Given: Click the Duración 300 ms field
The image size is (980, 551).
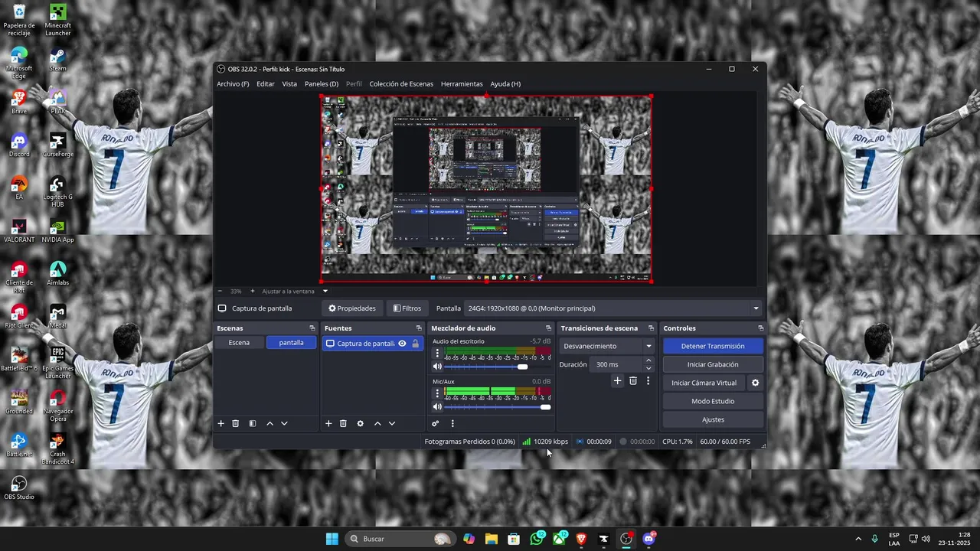Looking at the screenshot, I should pyautogui.click(x=617, y=364).
